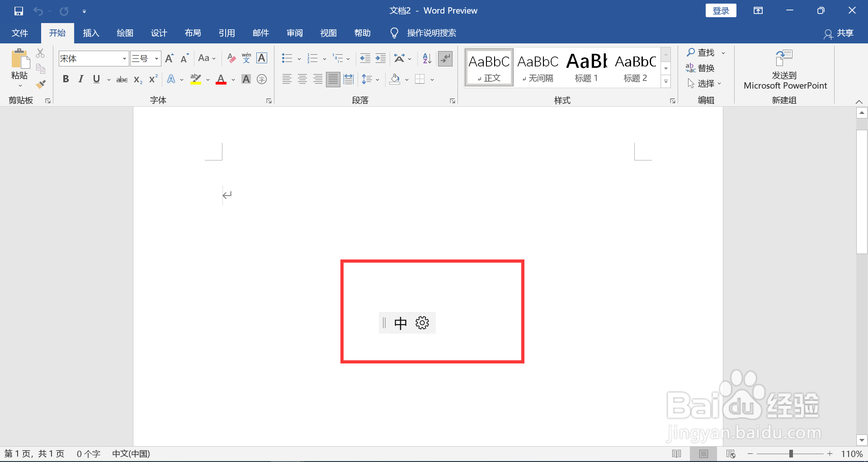The width and height of the screenshot is (868, 462).
Task: Expand the bullets list dropdown arrow
Action: pos(299,59)
